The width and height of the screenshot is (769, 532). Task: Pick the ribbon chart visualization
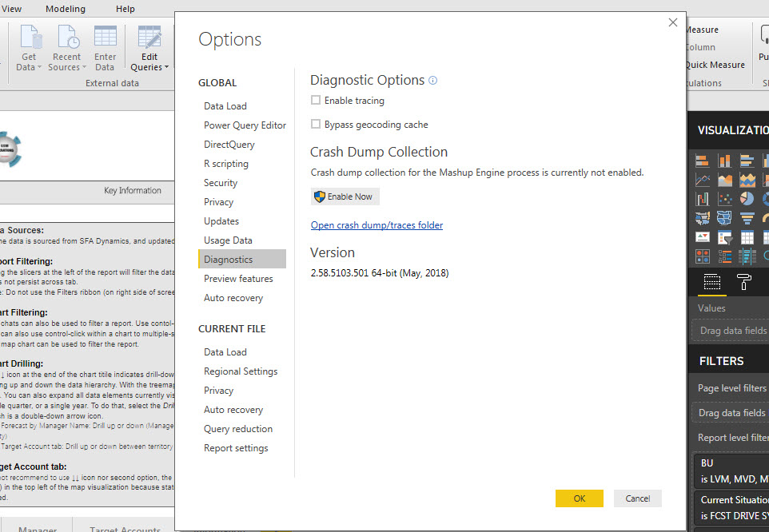pos(703,199)
